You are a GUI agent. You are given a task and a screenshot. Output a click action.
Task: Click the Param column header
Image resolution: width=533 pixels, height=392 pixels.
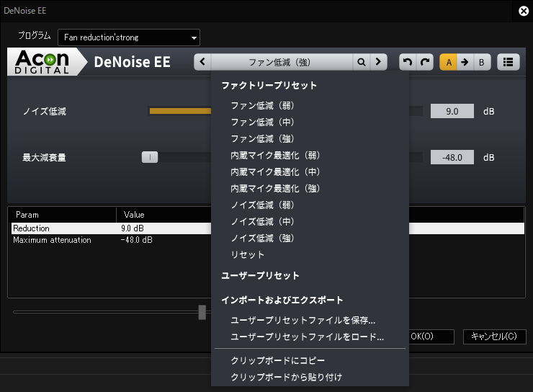pyautogui.click(x=62, y=215)
